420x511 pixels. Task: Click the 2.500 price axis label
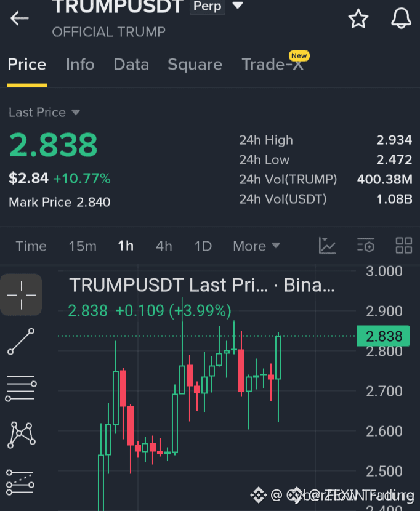384,471
